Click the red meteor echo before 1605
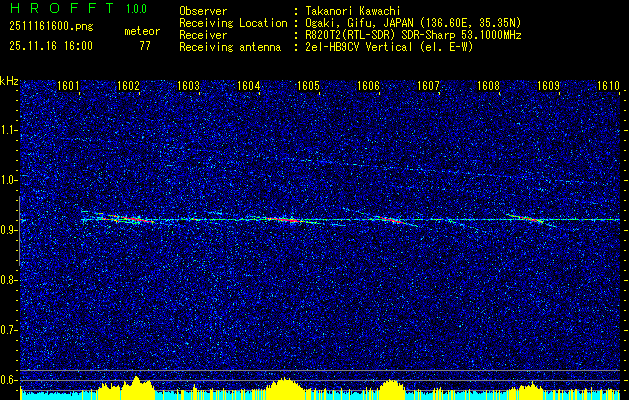This screenshot has height=400, width=629. pos(285,219)
